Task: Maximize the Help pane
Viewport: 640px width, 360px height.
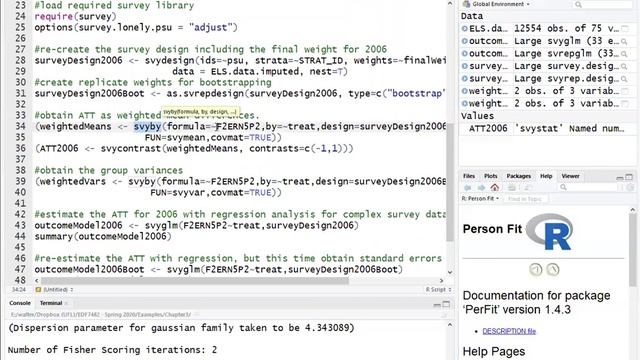Action: tap(629, 177)
